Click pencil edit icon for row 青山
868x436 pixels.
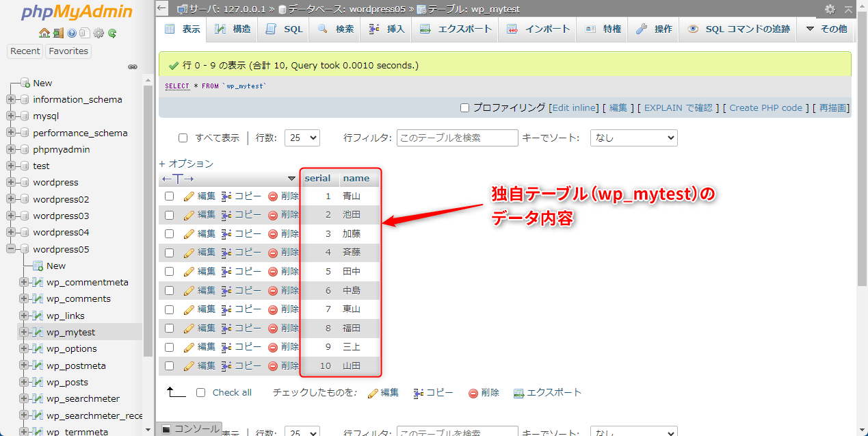click(x=189, y=196)
